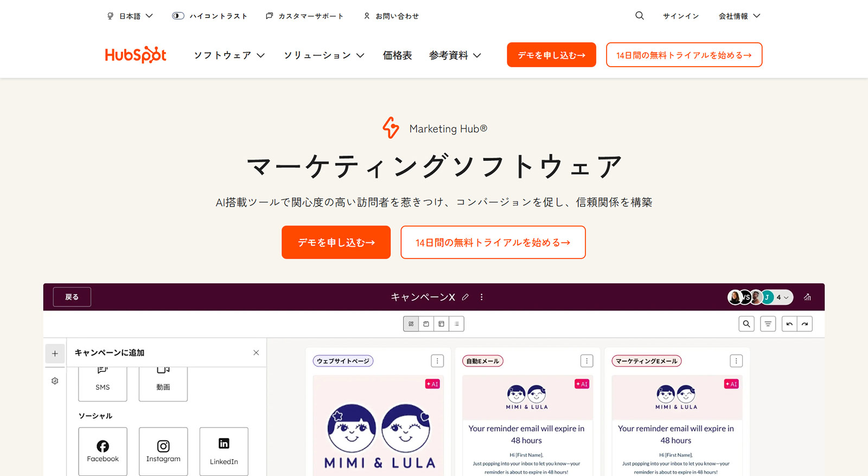Viewport: 868px width, 476px height.
Task: Open the 自動Eメール reminder email preview
Action: point(527,426)
